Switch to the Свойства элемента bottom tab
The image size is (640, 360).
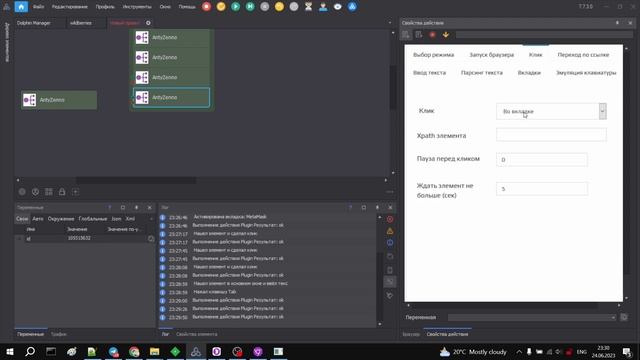(x=196, y=334)
